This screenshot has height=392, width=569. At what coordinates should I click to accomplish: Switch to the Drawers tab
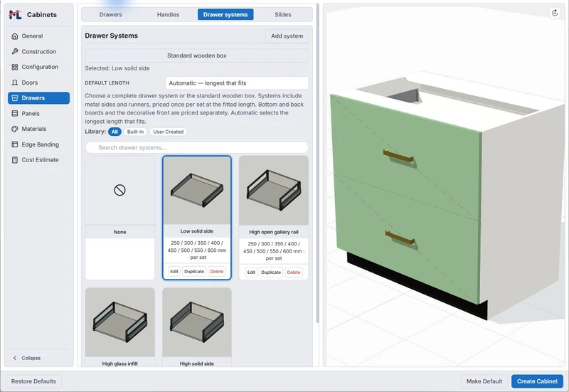pos(111,14)
